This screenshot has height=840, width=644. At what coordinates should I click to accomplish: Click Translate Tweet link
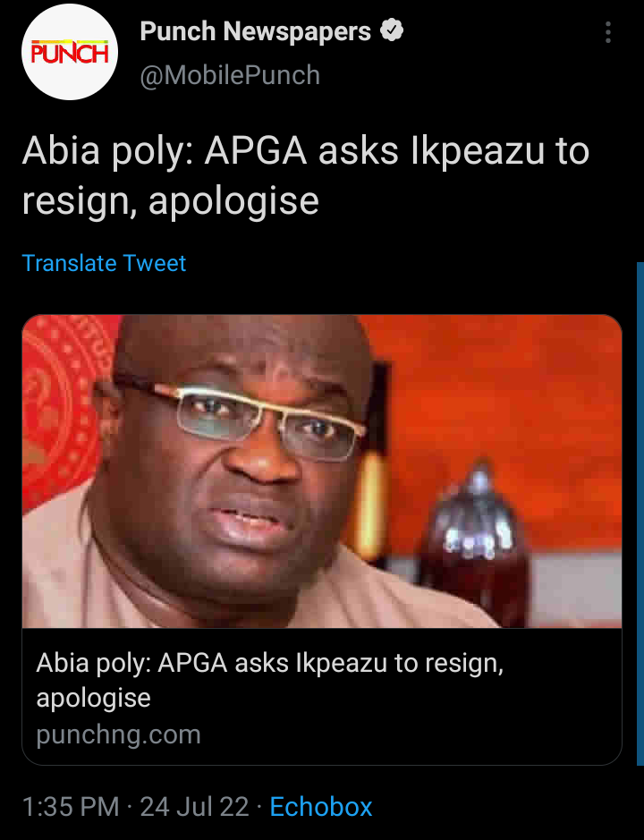coord(104,263)
